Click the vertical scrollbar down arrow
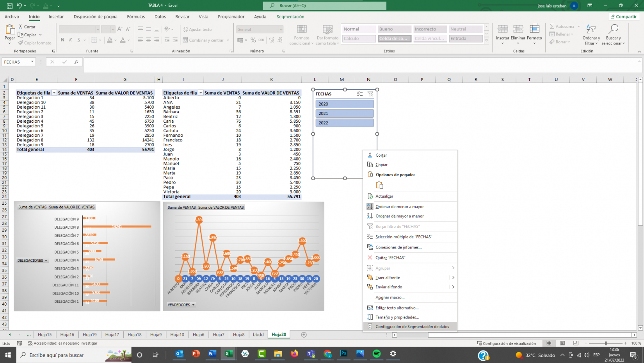The width and height of the screenshot is (644, 363). 640,328
